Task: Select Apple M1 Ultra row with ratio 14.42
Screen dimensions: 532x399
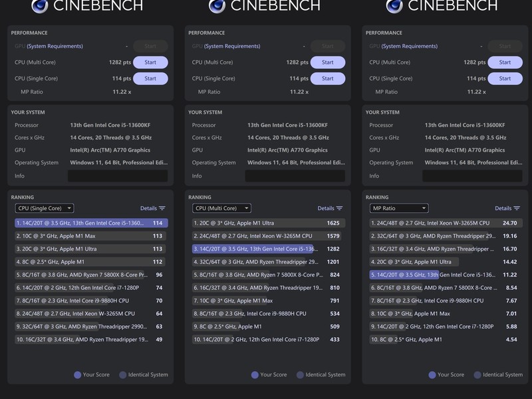Action: (x=446, y=261)
